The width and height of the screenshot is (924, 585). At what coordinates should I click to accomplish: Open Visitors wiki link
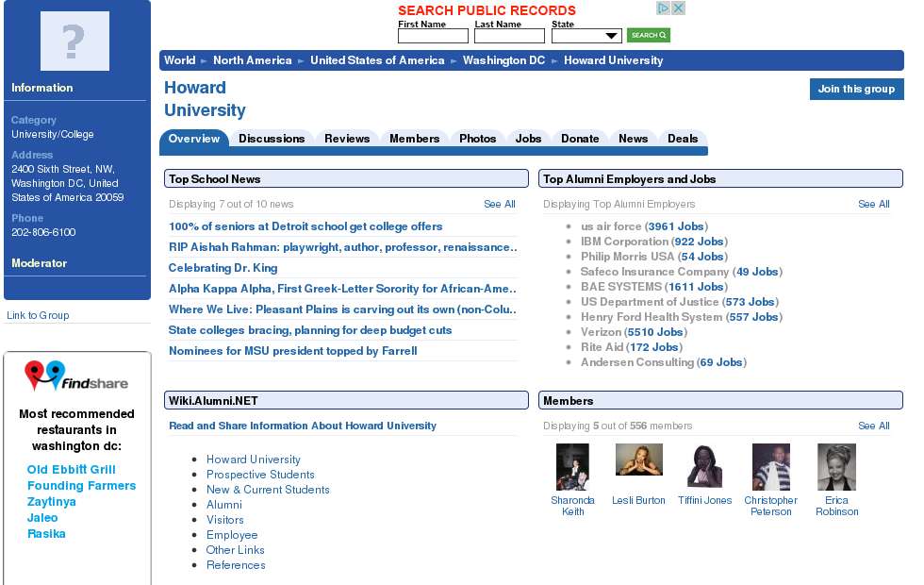tap(225, 520)
